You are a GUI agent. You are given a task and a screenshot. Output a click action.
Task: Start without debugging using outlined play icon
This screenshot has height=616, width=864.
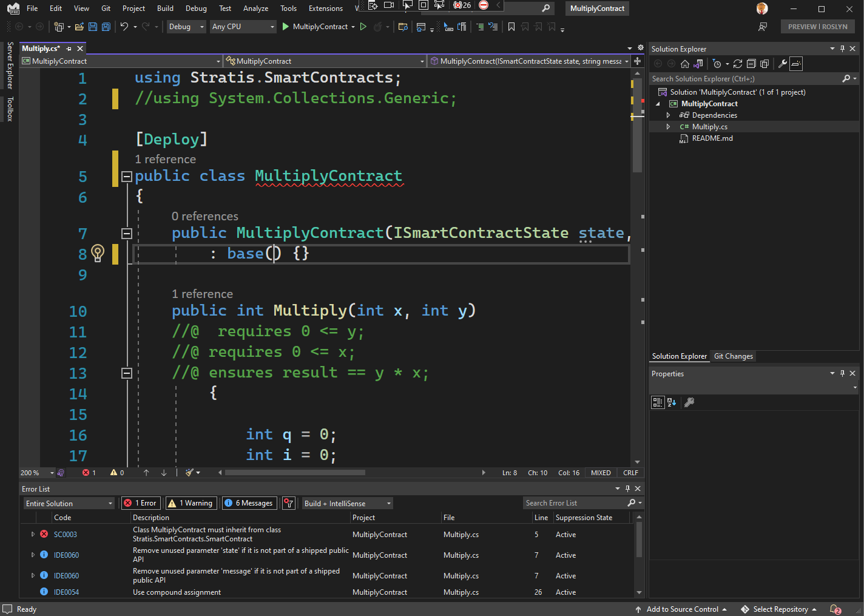tap(363, 27)
